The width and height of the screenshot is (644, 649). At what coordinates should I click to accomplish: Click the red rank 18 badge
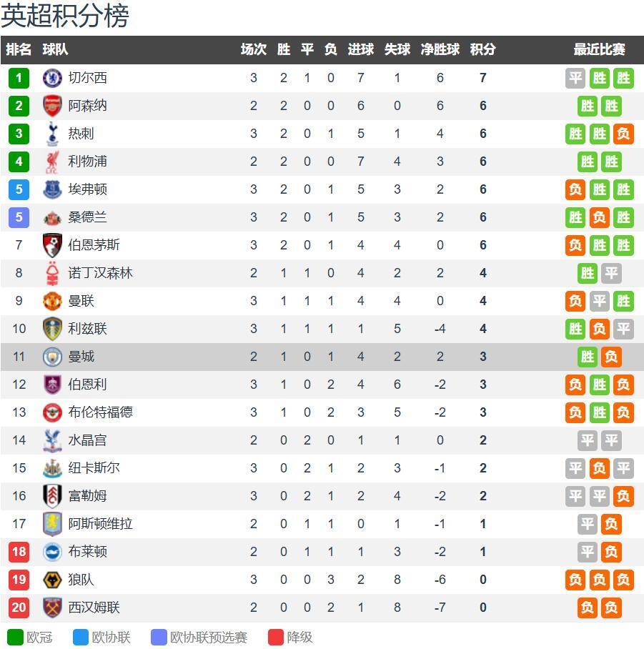coord(19,552)
